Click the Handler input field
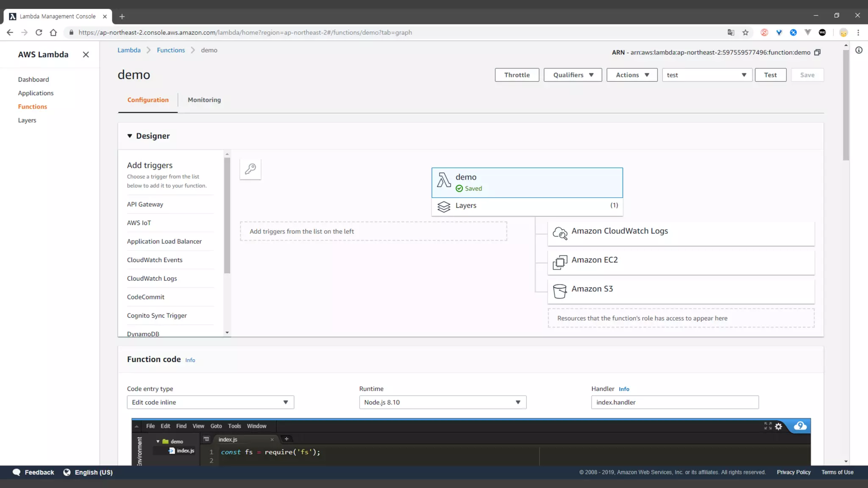This screenshot has width=868, height=488. 674,402
